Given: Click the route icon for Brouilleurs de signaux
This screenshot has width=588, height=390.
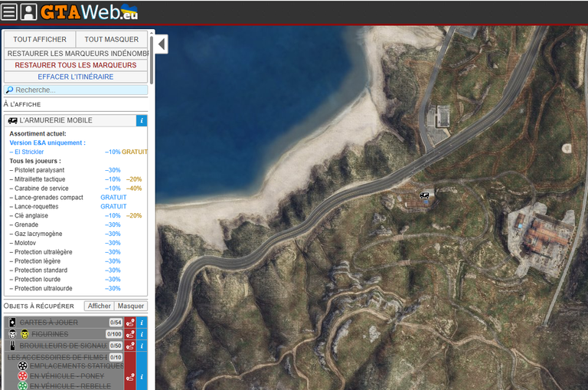Looking at the screenshot, I should coord(130,346).
